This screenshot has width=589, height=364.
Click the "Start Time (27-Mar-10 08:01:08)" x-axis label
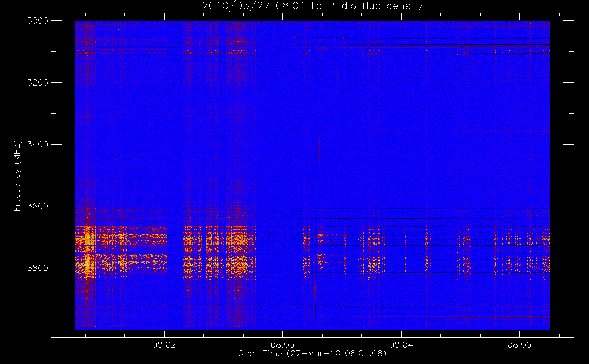coord(312,353)
